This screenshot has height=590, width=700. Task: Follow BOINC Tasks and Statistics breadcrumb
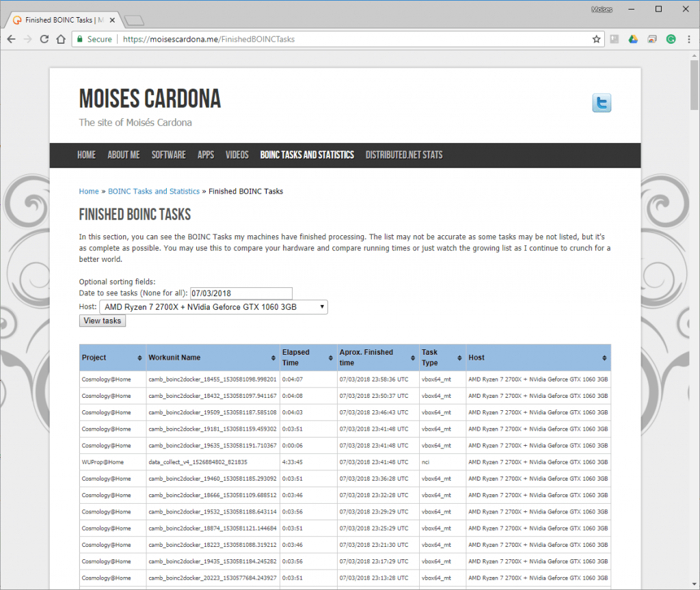(x=154, y=191)
